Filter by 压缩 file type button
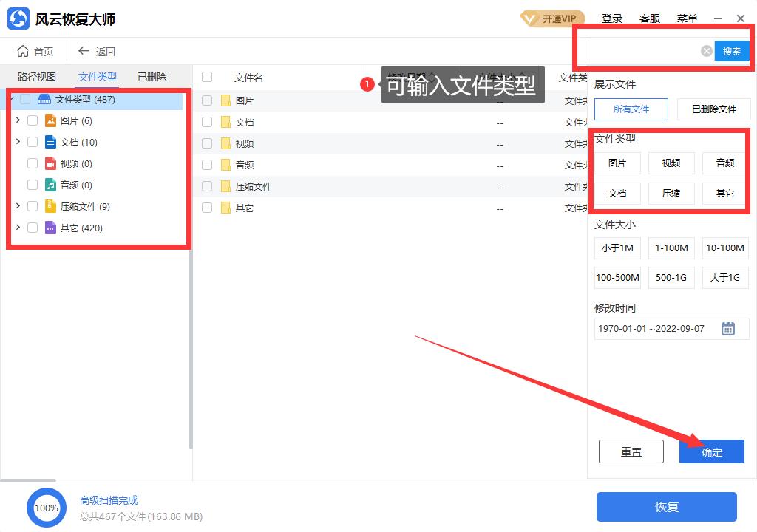This screenshot has height=532, width=757. click(x=671, y=194)
